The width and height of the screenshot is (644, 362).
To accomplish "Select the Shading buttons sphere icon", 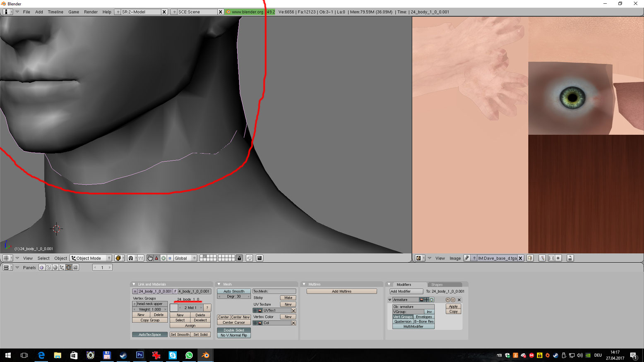I will click(55, 267).
